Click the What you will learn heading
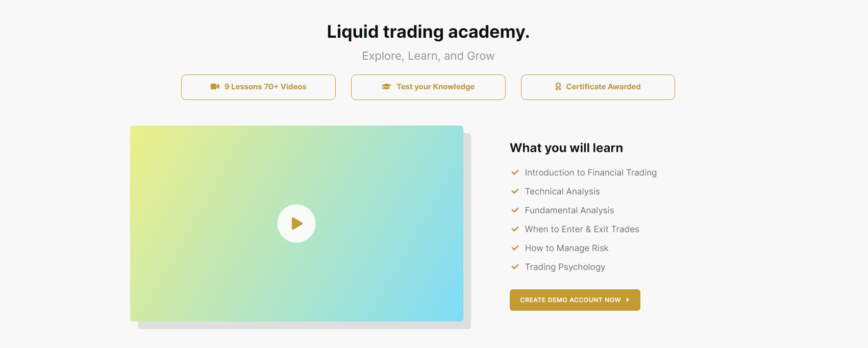This screenshot has width=868, height=348. click(566, 148)
